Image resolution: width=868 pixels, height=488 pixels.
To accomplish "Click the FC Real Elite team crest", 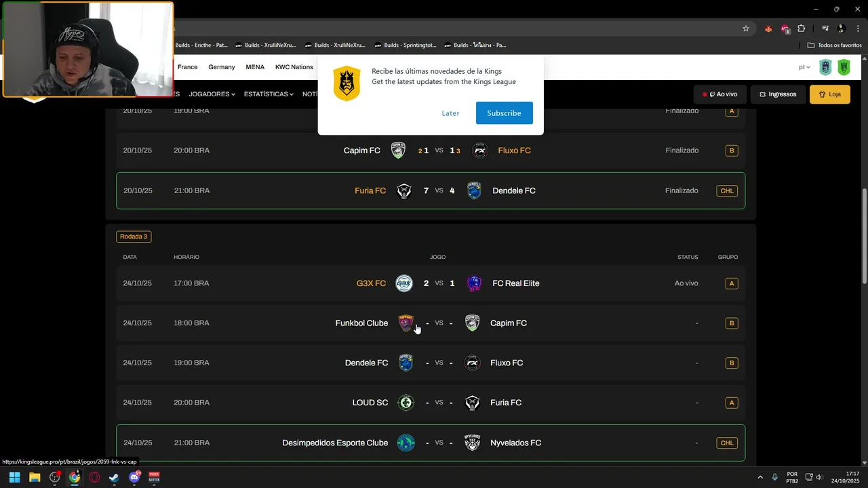I will (x=474, y=283).
